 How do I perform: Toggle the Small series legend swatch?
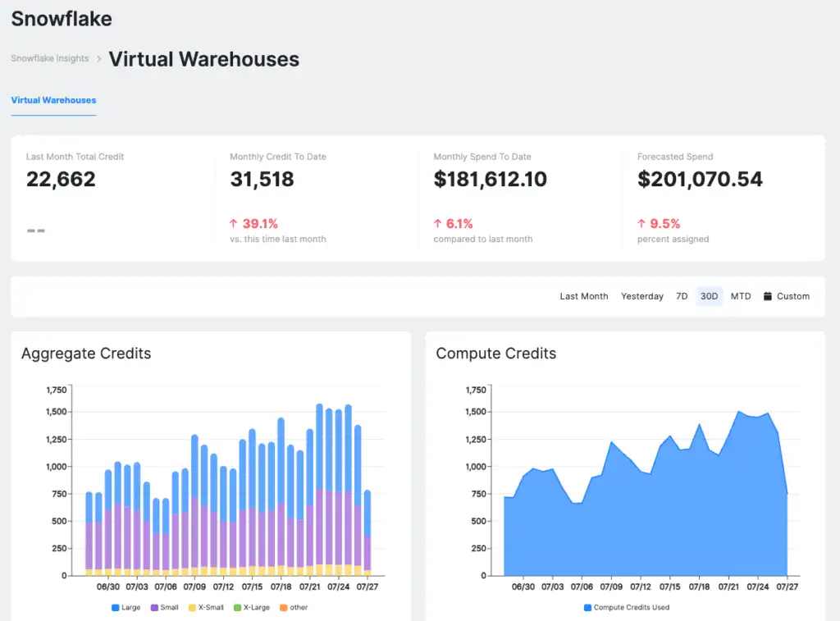point(154,608)
